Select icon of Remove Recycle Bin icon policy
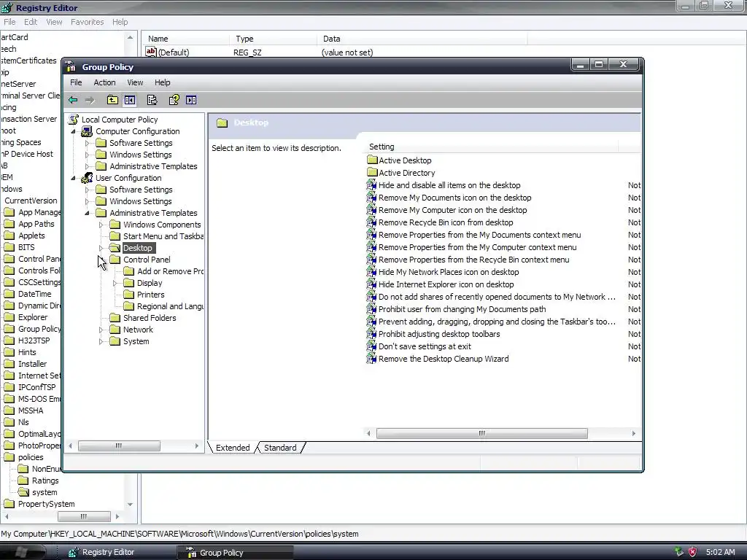This screenshot has width=747, height=560. [x=371, y=222]
